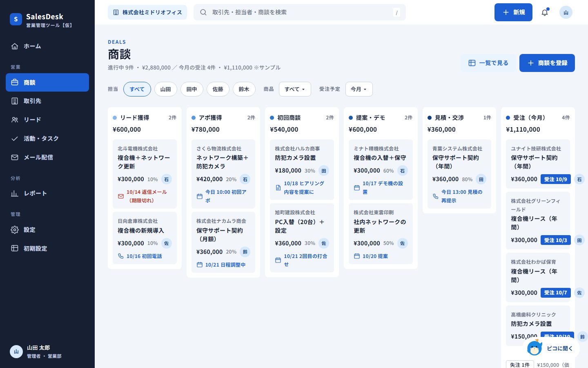Image resolution: width=588 pixels, height=368 pixels.
Task: Switch to list view with 一覧で見る
Action: click(x=488, y=63)
